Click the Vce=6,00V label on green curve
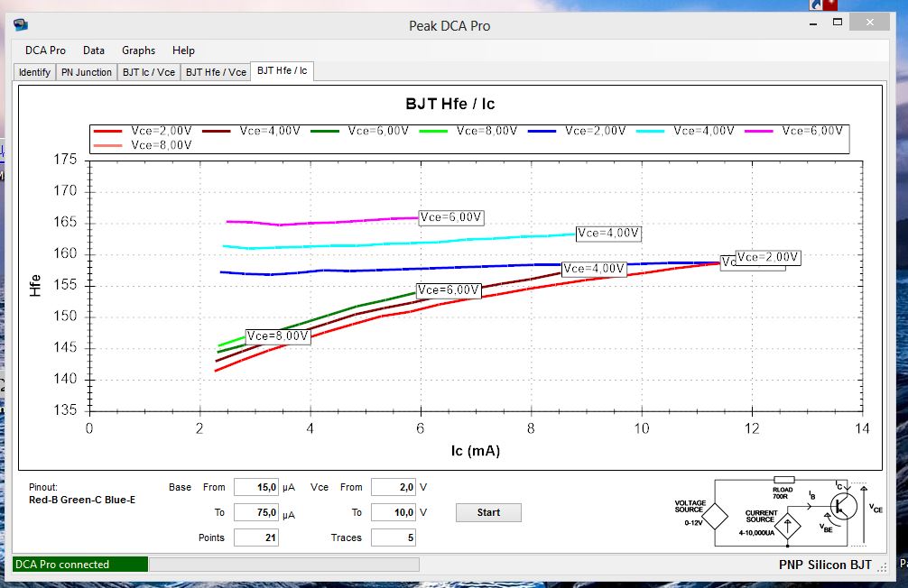The image size is (908, 588). pyautogui.click(x=449, y=290)
